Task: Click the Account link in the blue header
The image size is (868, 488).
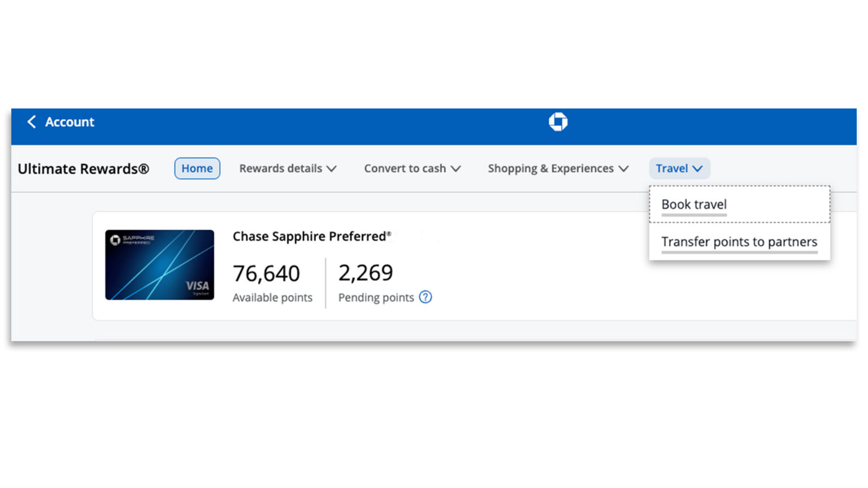Action: pos(70,121)
